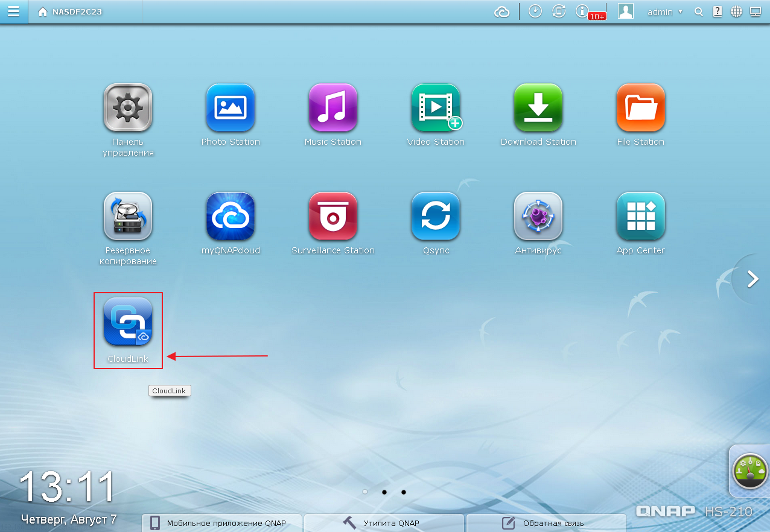Open App Center
The image size is (770, 532).
[x=641, y=216]
